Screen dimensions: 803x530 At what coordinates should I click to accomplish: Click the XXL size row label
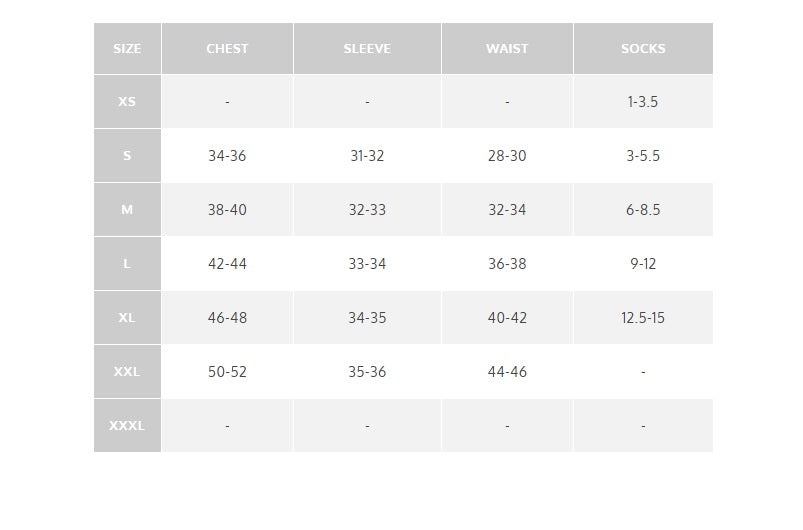(x=128, y=371)
